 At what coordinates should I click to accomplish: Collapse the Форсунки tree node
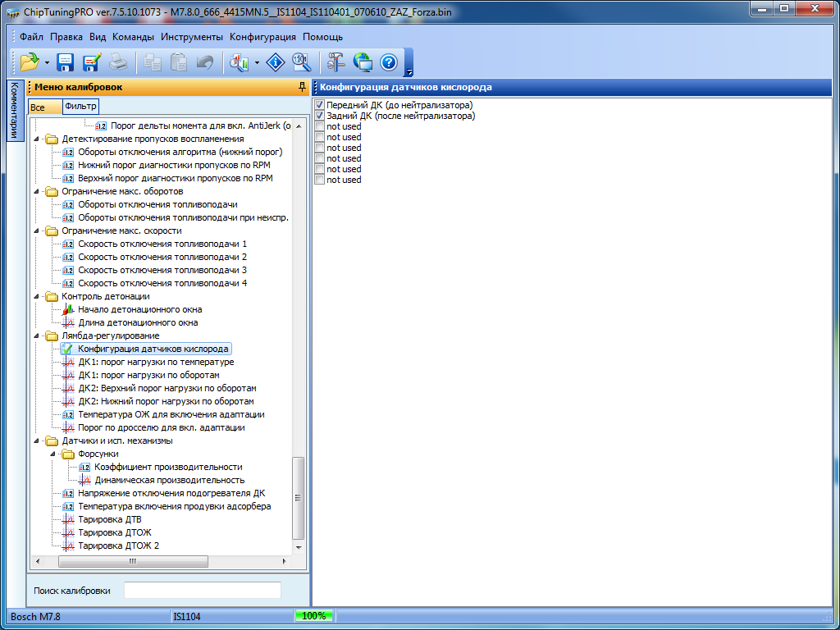(52, 454)
